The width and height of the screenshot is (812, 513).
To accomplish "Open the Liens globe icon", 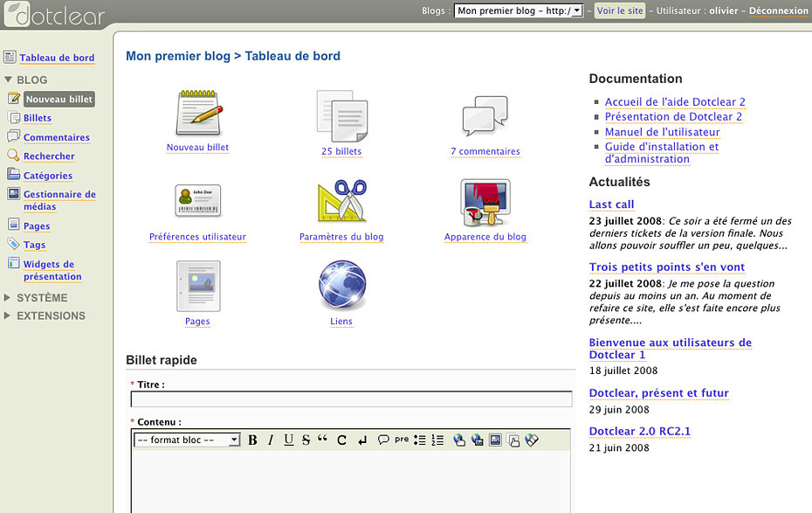I will pos(341,285).
